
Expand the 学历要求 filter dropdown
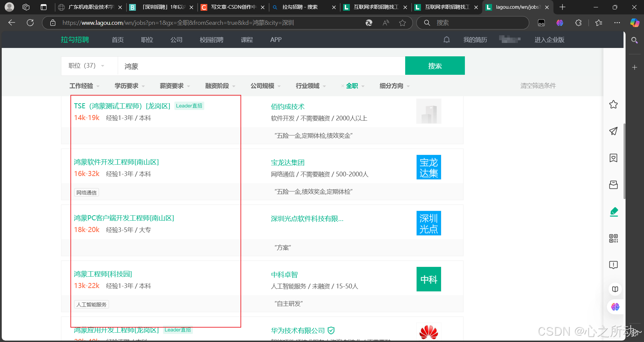point(130,86)
